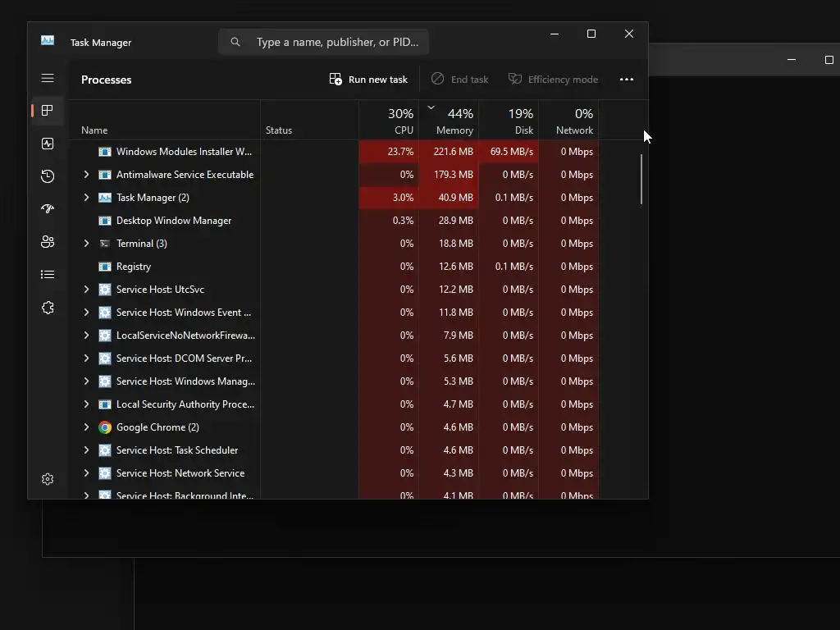Click the search box for name or PID
Image resolution: width=840 pixels, height=630 pixels.
point(323,42)
